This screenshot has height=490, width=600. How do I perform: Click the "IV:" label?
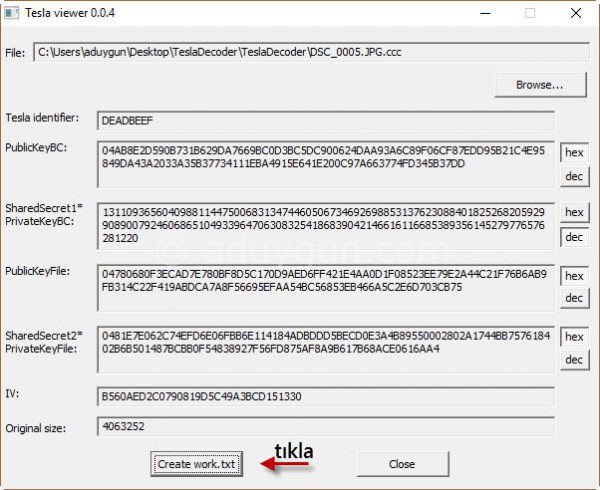coord(12,393)
